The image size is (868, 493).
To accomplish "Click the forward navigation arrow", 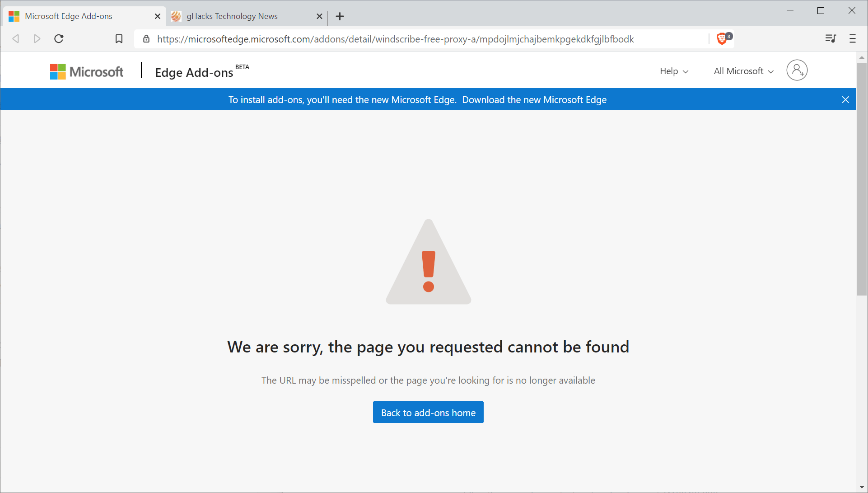I will click(x=37, y=39).
